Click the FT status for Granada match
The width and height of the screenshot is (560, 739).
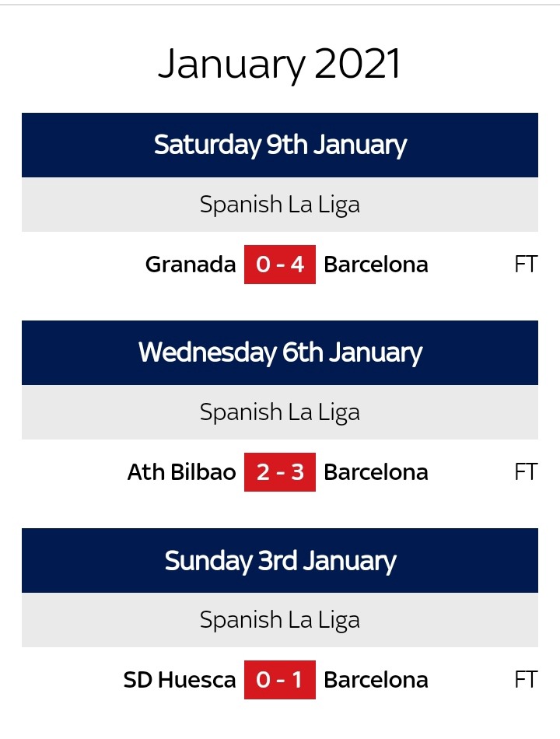(526, 264)
